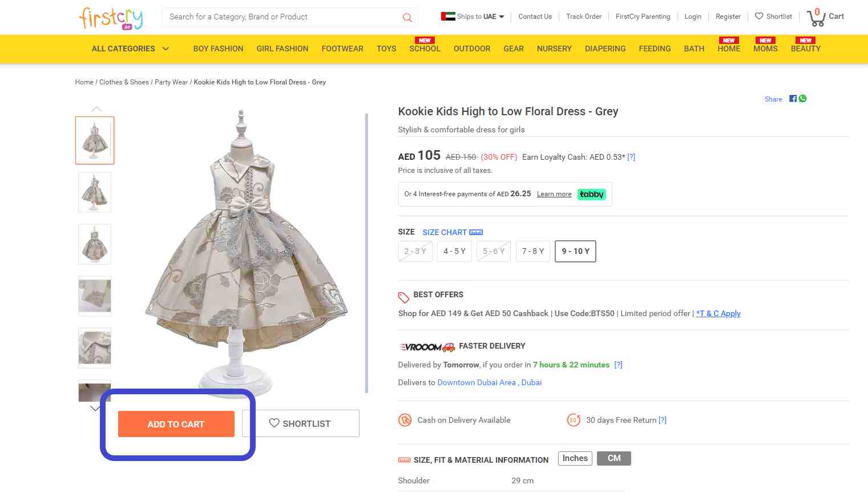868x493 pixels.
Task: Click the Cash on Delivery icon
Action: pyautogui.click(x=405, y=420)
